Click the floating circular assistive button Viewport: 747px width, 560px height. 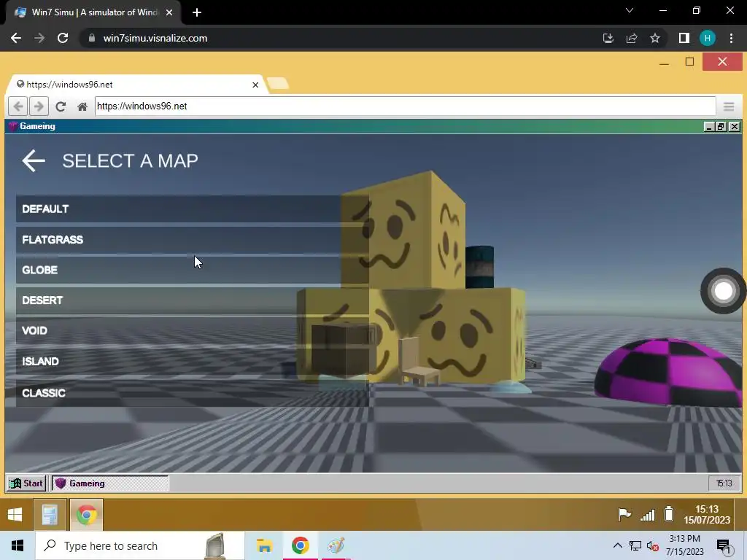coord(723,291)
